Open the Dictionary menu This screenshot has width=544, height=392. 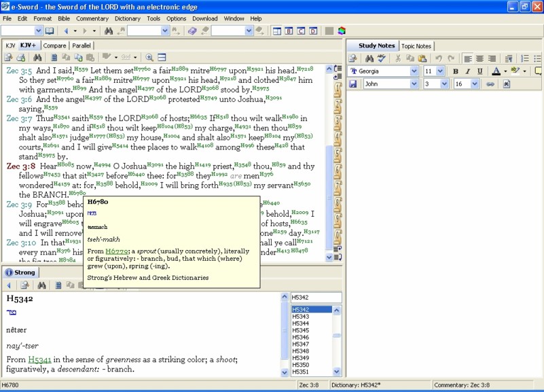[128, 18]
